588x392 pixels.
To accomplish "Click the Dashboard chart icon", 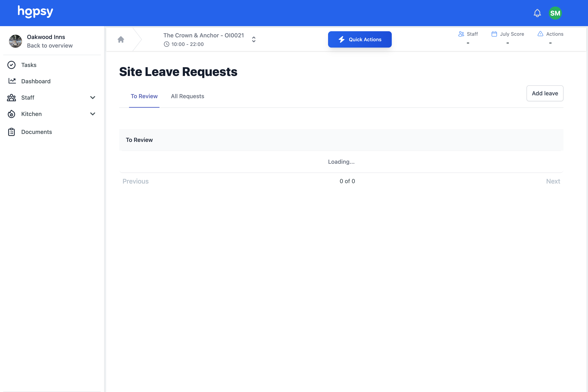I will click(12, 81).
